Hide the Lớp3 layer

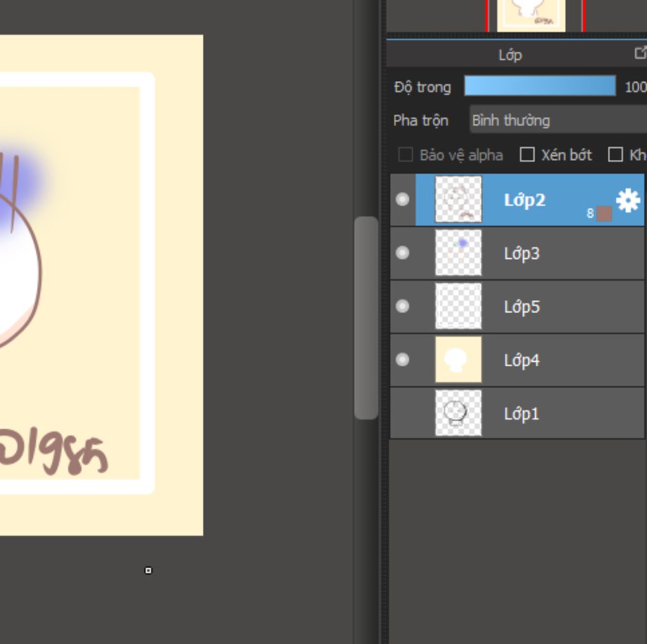402,253
